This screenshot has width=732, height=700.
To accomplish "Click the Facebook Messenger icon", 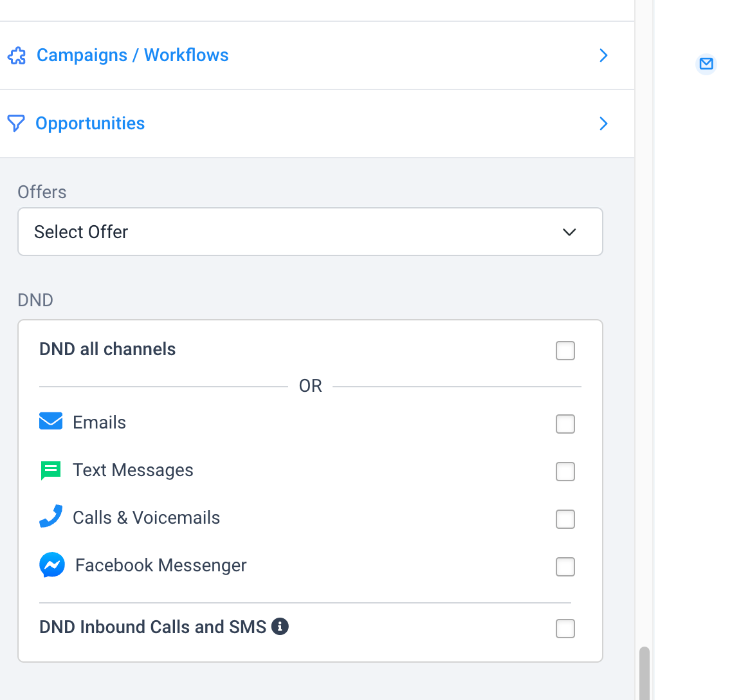I will pos(52,566).
